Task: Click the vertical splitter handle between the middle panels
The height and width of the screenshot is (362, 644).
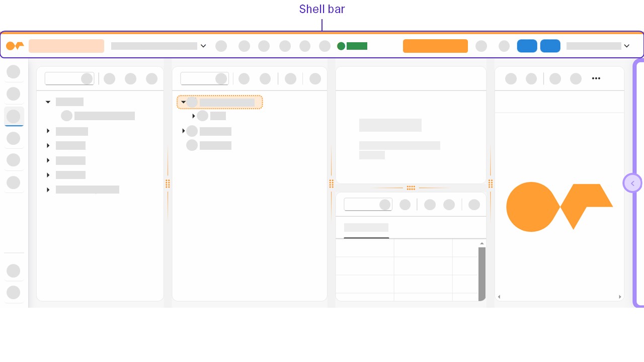Action: pyautogui.click(x=332, y=183)
